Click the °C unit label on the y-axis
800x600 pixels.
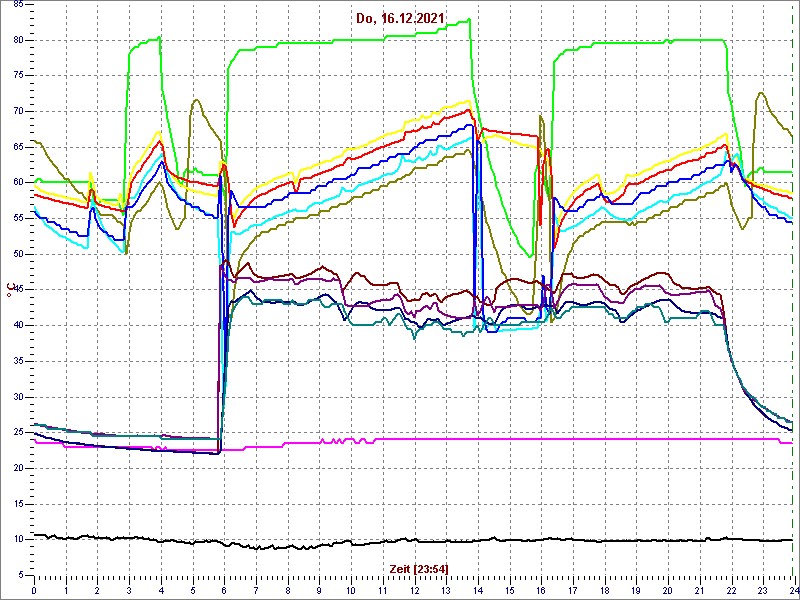[x=9, y=290]
